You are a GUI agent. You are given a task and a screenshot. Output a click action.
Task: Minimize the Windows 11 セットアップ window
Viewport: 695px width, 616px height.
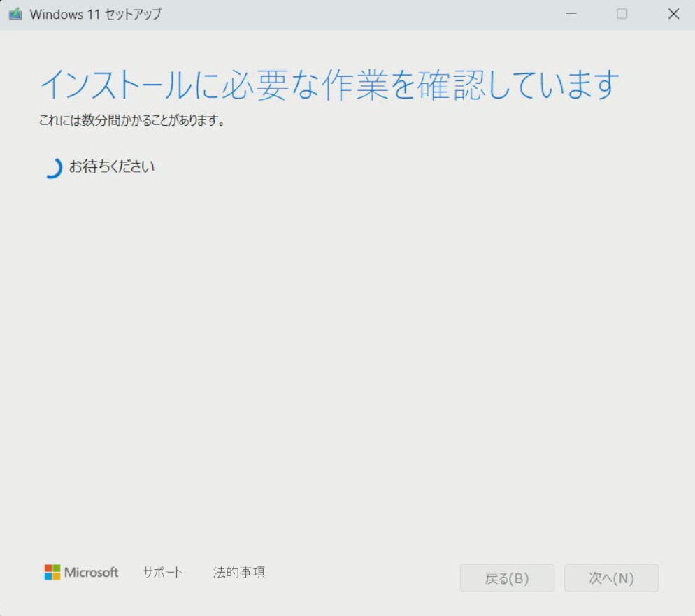point(571,14)
